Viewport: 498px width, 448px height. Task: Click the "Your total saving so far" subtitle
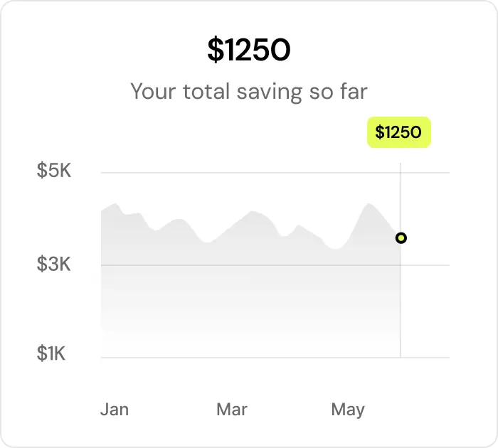point(249,92)
